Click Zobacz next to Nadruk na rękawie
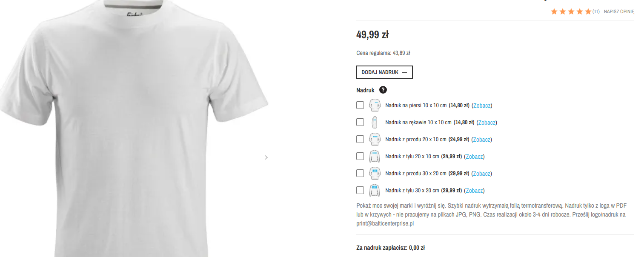The width and height of the screenshot is (644, 257). pyautogui.click(x=487, y=123)
